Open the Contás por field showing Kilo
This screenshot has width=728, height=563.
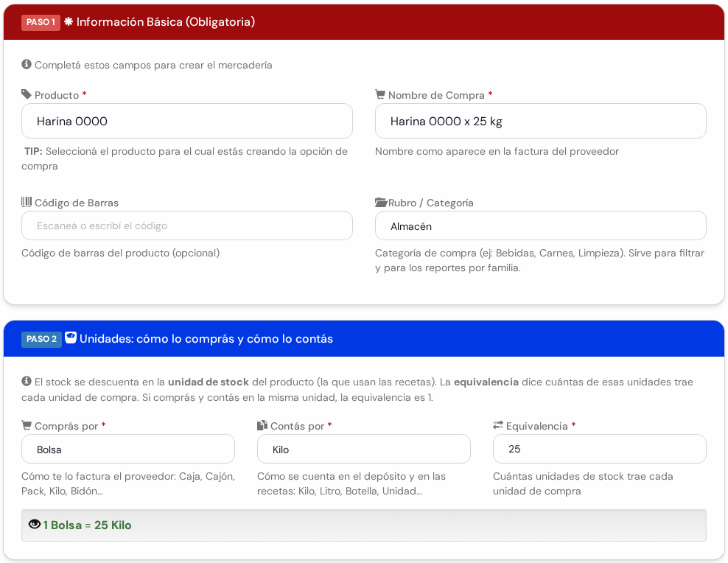(364, 450)
